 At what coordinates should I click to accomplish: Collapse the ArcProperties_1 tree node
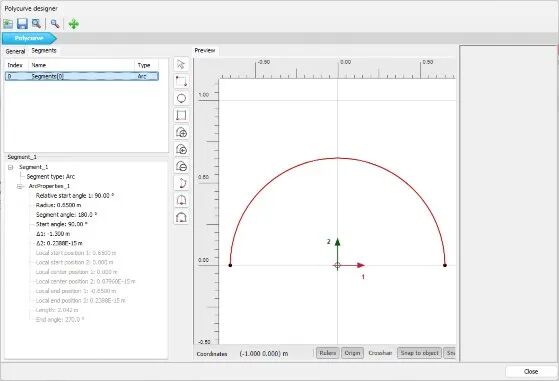(20, 186)
